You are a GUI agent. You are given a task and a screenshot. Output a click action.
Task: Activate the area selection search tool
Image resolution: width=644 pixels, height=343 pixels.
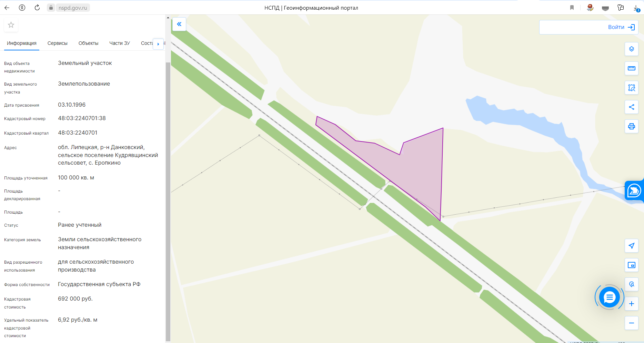point(631,88)
